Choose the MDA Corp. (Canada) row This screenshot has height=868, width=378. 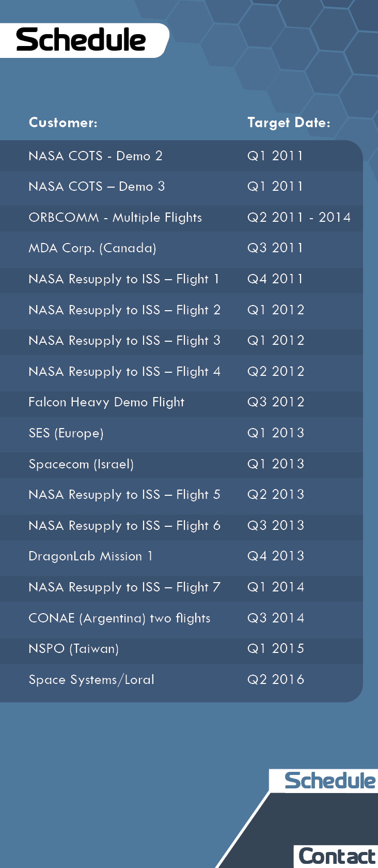click(181, 248)
